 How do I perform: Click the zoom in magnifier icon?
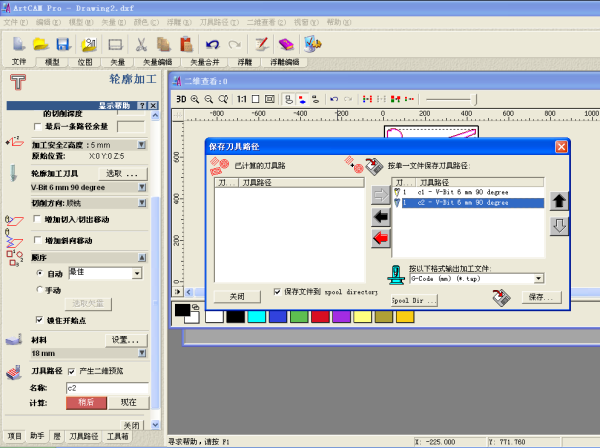[195, 99]
